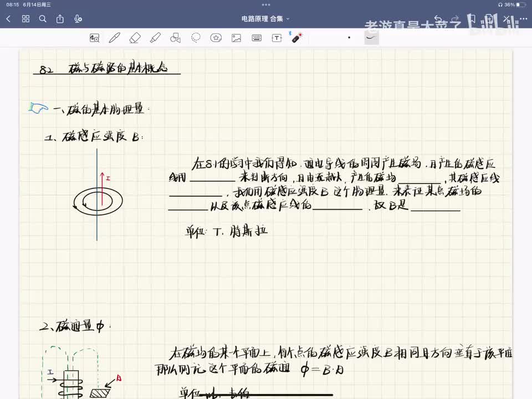Viewport: 532px width, 399px height.
Task: Tap the heading 1、磁感应强度 B
Action: [94, 136]
